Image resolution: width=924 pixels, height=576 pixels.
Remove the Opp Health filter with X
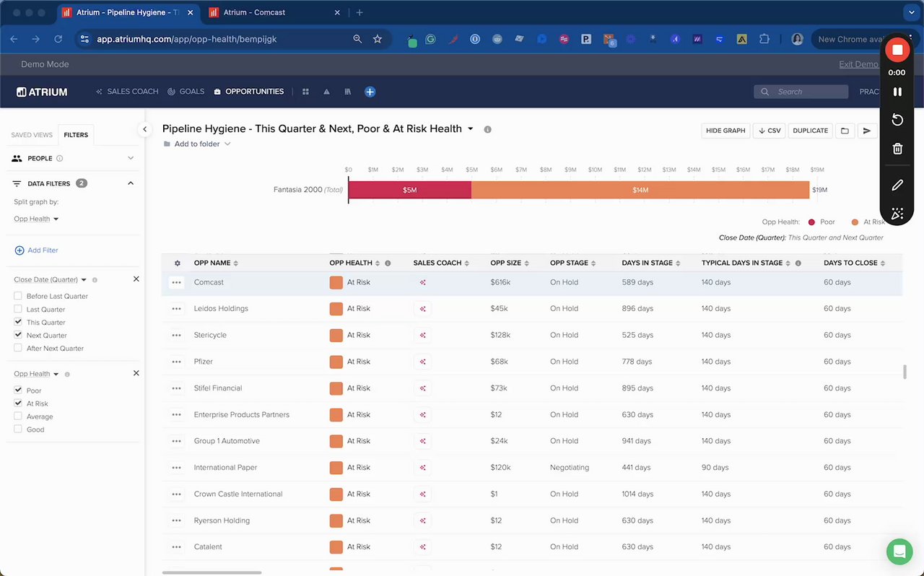pyautogui.click(x=136, y=373)
